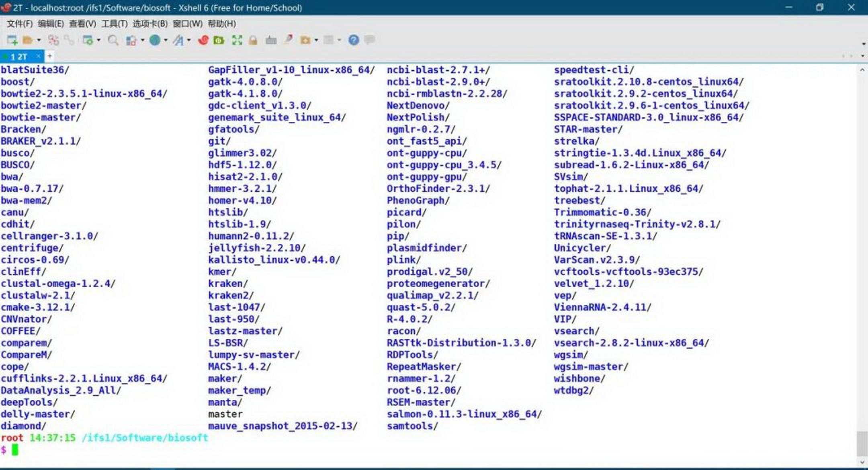Viewport: 868px width, 470px height.
Task: Click the padlock lock-screen icon
Action: coord(253,40)
